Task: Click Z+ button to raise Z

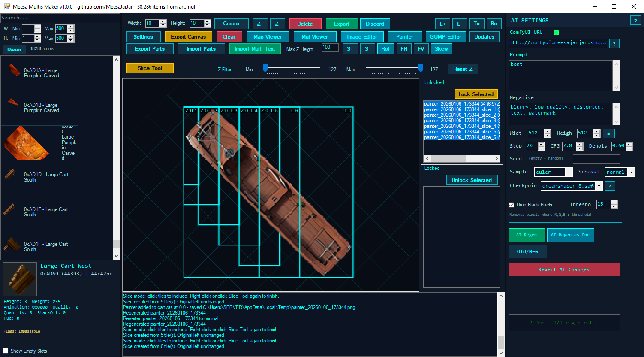Action: click(x=260, y=24)
